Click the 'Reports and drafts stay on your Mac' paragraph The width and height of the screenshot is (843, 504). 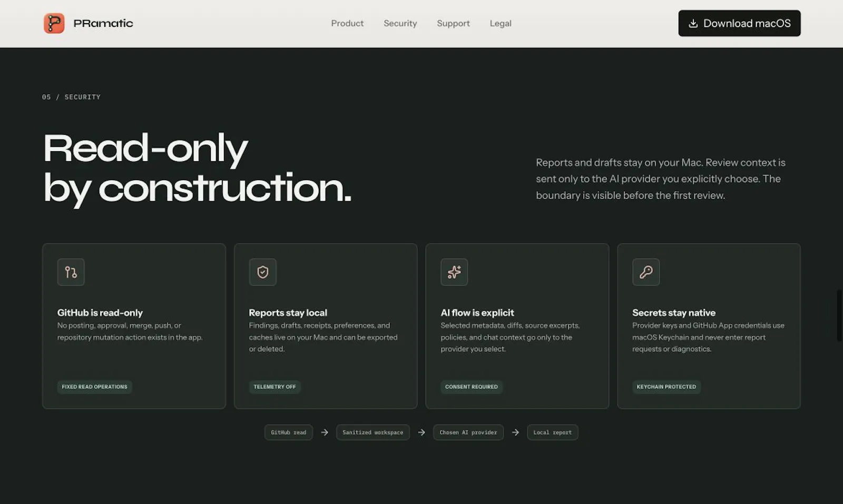click(661, 179)
